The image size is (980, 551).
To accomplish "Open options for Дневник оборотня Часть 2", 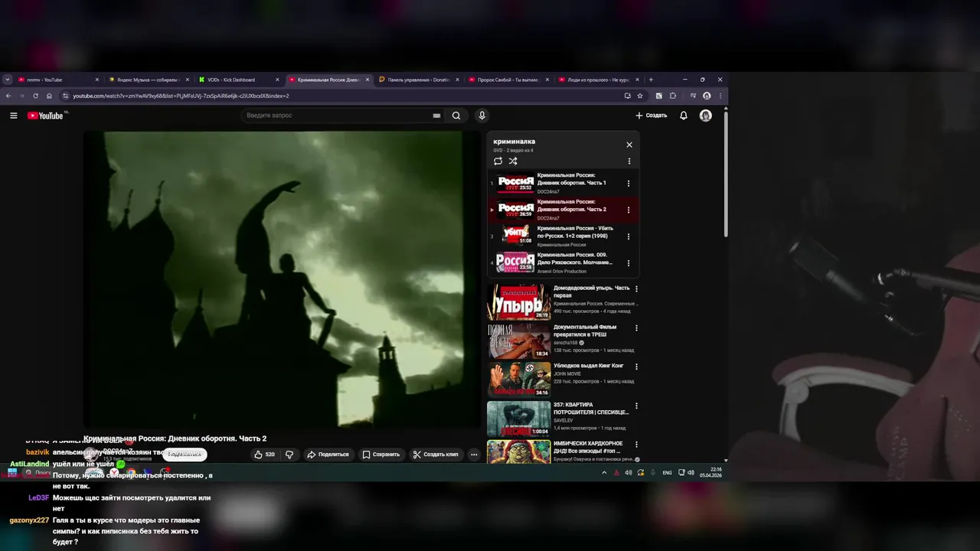I will (x=629, y=210).
